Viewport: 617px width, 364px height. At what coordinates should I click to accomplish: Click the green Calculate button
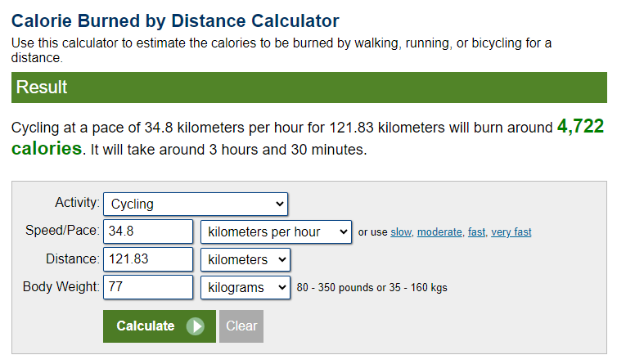click(x=160, y=326)
